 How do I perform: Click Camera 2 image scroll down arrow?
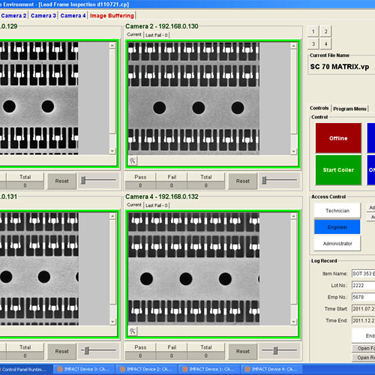pyautogui.click(x=294, y=151)
